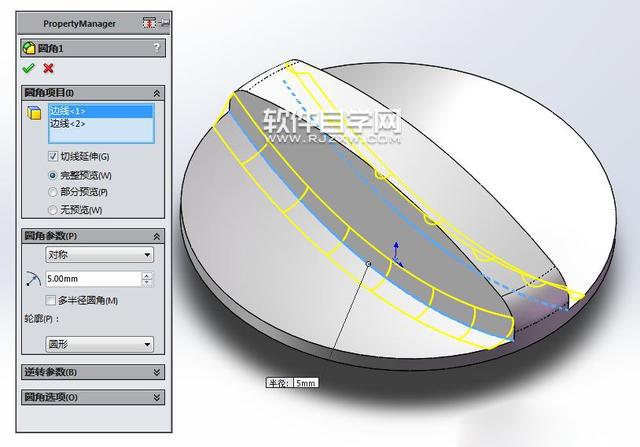Open the 对称 fillet type dropdown
The image size is (640, 447).
click(x=100, y=255)
